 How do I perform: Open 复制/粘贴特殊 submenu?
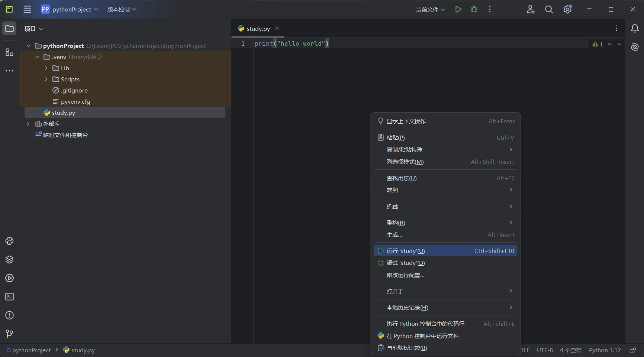[x=445, y=149]
